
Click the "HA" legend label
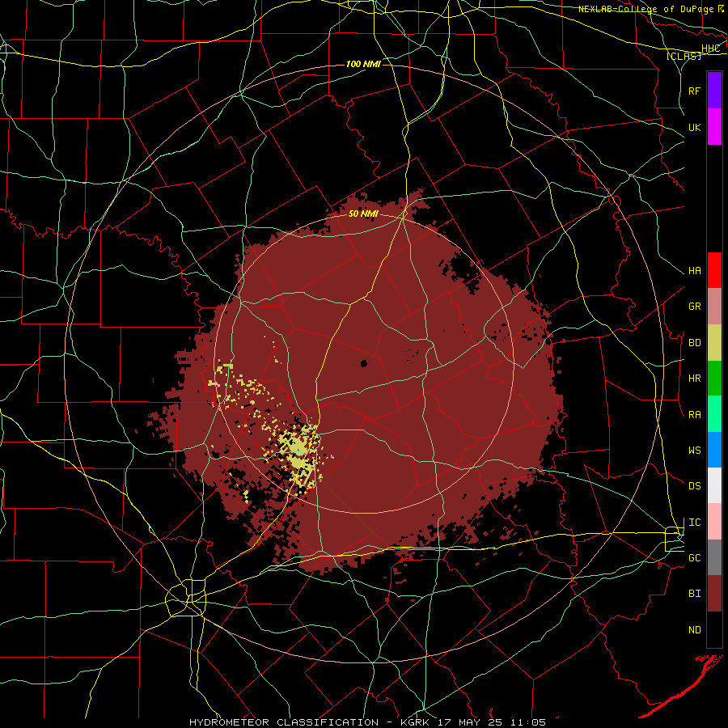[x=694, y=270]
